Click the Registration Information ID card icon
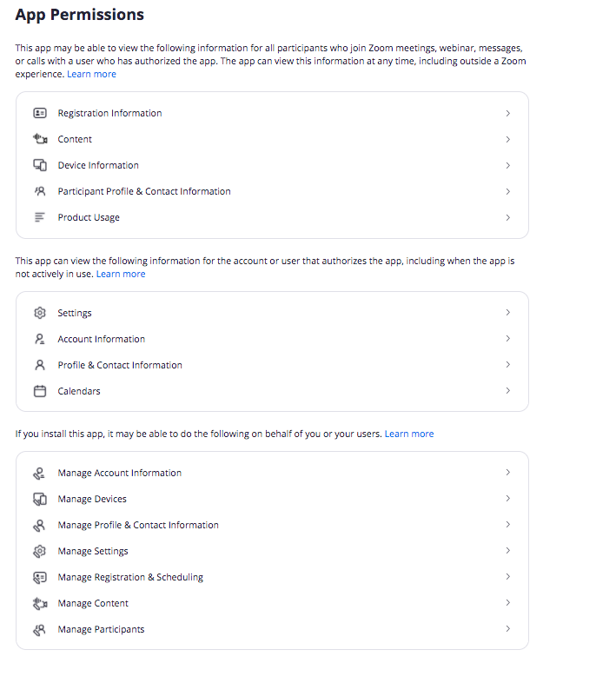 click(x=40, y=113)
